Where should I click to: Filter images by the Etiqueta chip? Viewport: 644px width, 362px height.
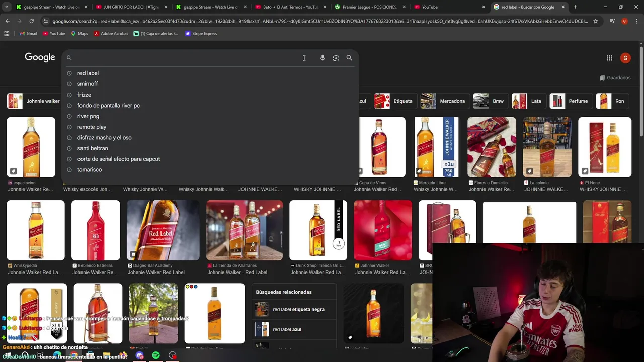click(395, 101)
